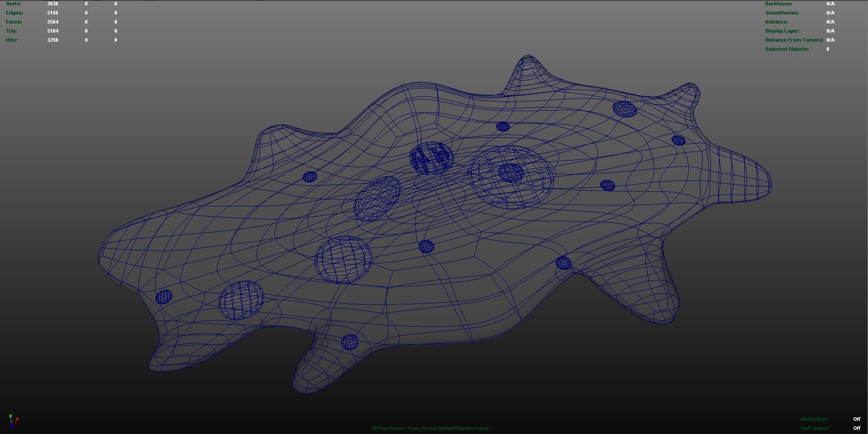The width and height of the screenshot is (868, 434).
Task: Click the Backfaces N/A readout
Action: tap(830, 4)
